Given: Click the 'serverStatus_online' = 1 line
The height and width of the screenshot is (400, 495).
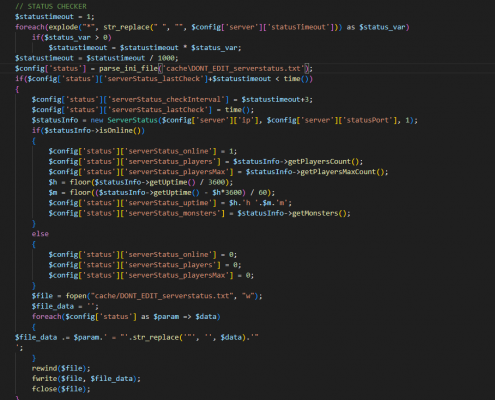Looking at the screenshot, I should tap(143, 151).
